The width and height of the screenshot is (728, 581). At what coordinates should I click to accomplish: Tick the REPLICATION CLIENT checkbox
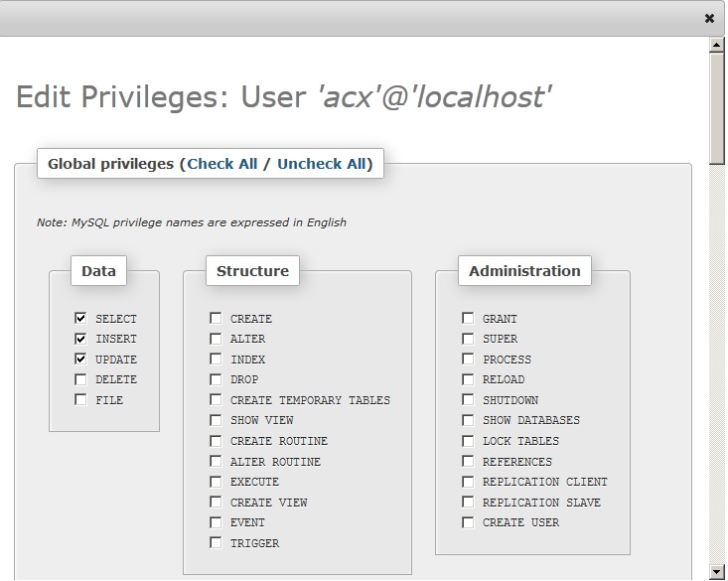coord(468,482)
